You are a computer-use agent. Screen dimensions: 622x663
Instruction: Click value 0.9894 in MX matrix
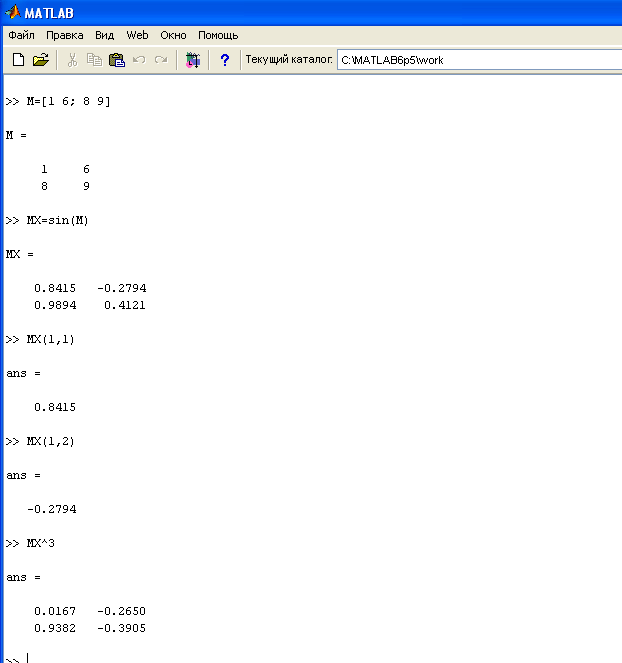(x=55, y=305)
